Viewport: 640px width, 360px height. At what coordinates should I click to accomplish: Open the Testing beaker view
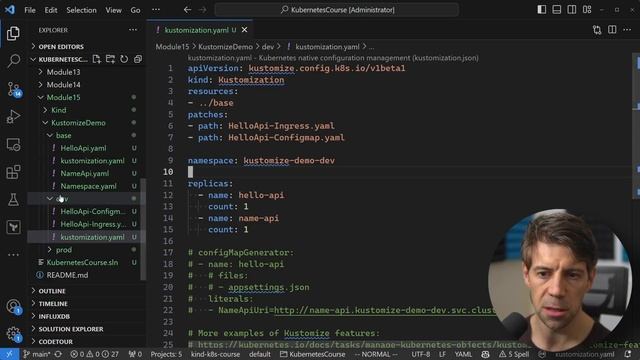[x=13, y=200]
